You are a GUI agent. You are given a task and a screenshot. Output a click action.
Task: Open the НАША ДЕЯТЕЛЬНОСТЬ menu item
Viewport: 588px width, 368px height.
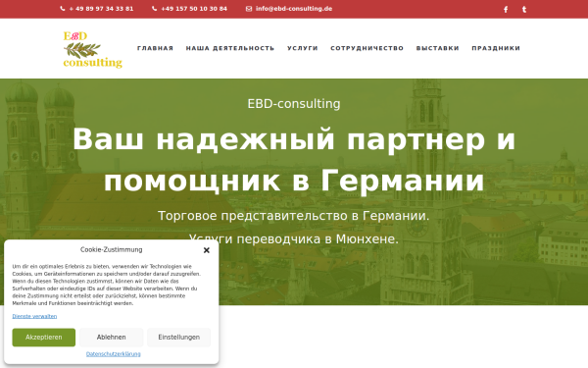click(230, 48)
